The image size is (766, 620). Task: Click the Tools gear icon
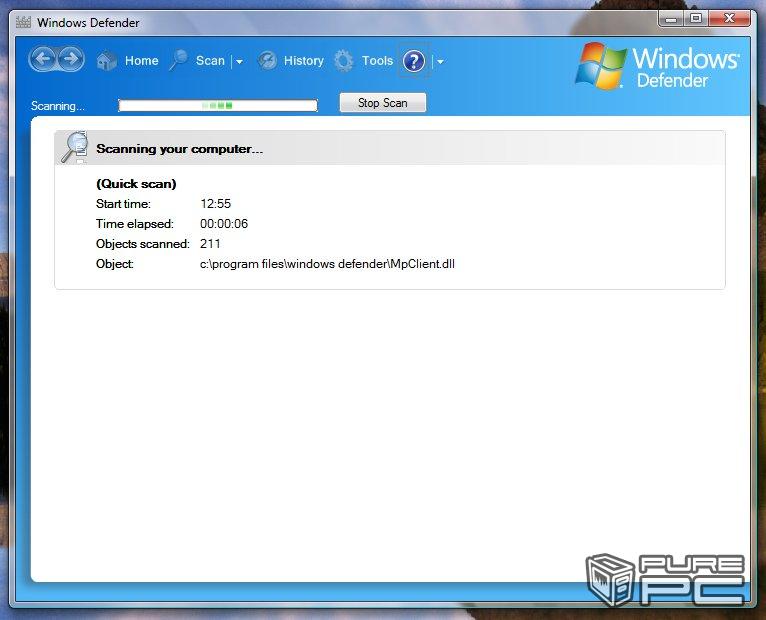(344, 61)
